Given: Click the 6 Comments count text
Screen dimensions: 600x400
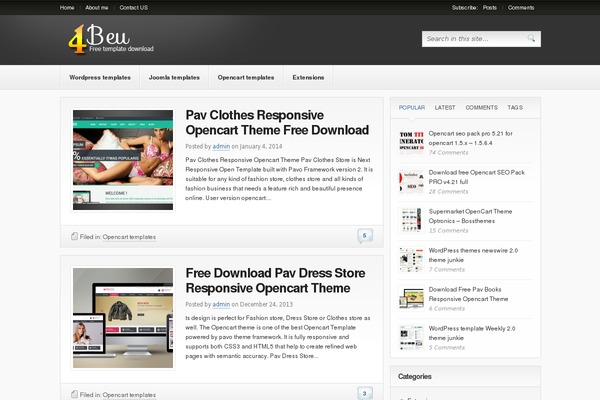Looking at the screenshot, I should (x=447, y=309).
